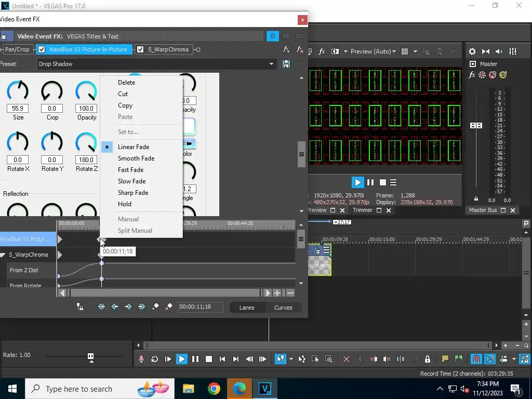
Task: Click the Remove Selected Plug-In icon
Action: click(300, 49)
